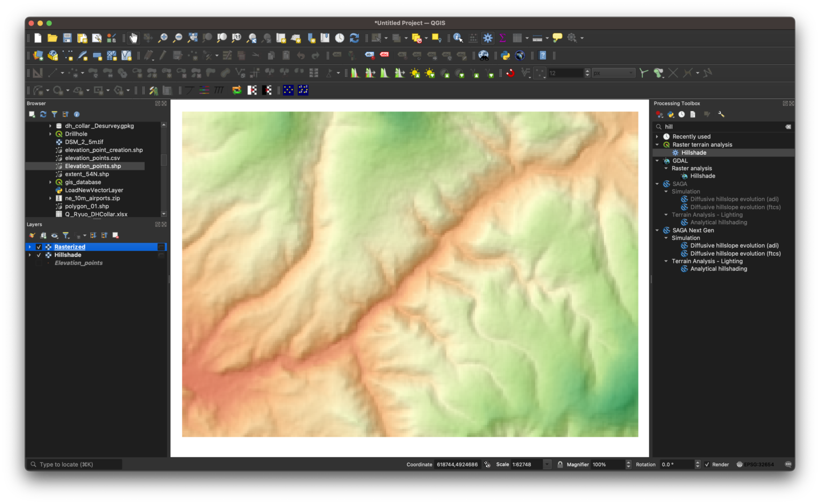This screenshot has height=504, width=820.
Task: Collapse the GDAL provider tree
Action: [657, 161]
